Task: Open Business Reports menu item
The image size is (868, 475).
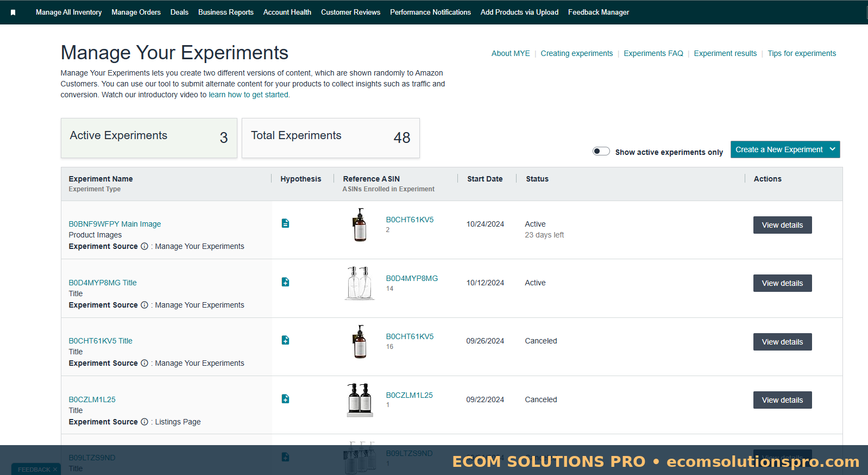Action: (226, 12)
